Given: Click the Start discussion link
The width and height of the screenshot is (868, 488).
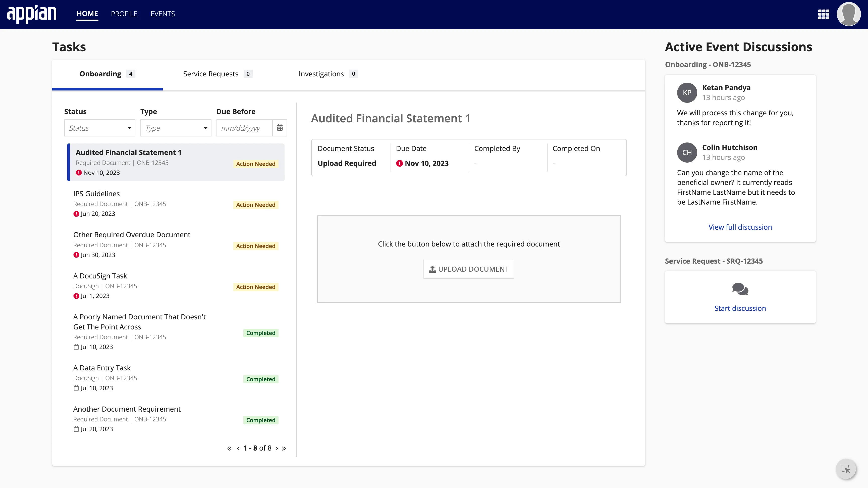Looking at the screenshot, I should pos(740,308).
